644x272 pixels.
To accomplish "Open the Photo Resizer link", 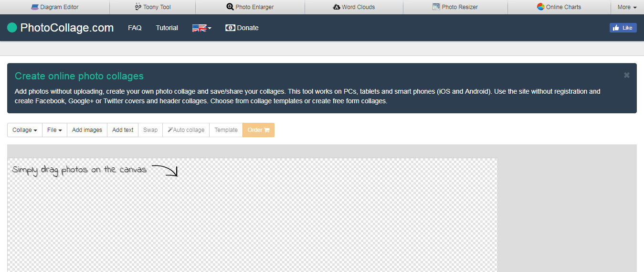I will pos(455,7).
